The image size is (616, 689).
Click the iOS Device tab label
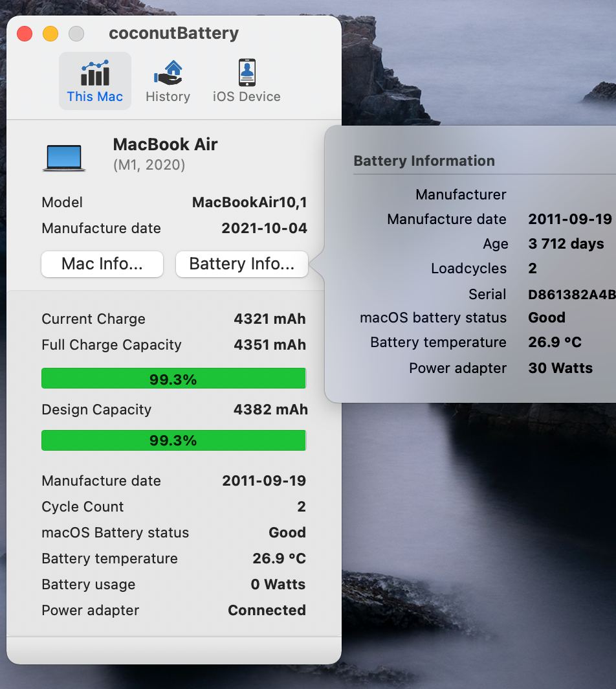point(247,96)
